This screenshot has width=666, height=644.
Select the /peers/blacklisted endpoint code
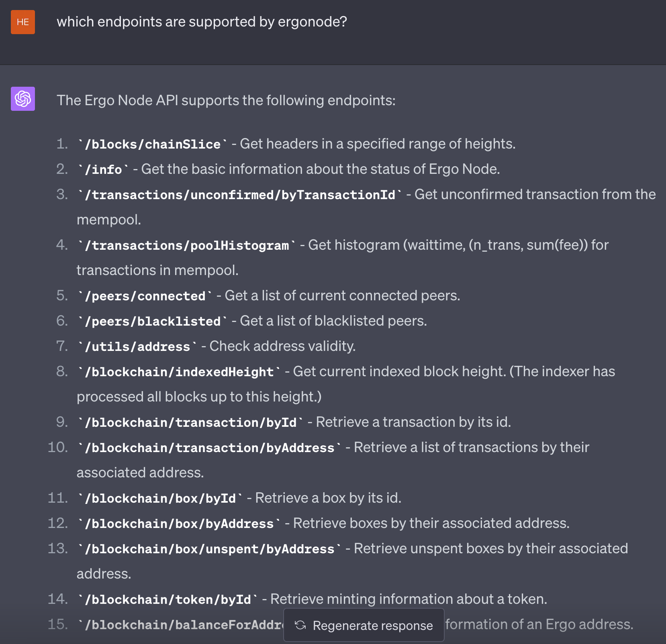[x=153, y=321]
